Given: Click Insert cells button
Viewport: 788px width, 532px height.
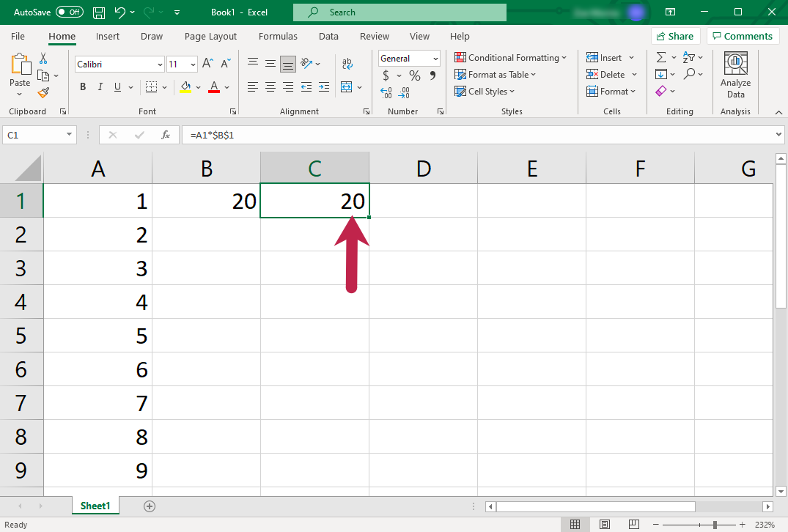Looking at the screenshot, I should [x=604, y=58].
